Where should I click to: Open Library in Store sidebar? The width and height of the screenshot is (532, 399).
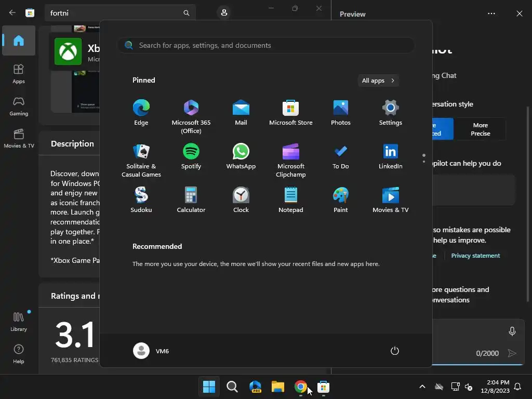point(19,322)
